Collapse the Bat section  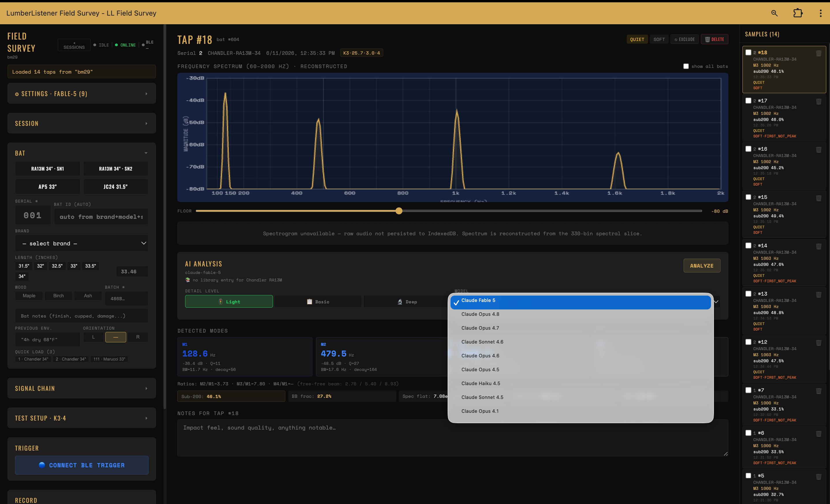pos(81,153)
